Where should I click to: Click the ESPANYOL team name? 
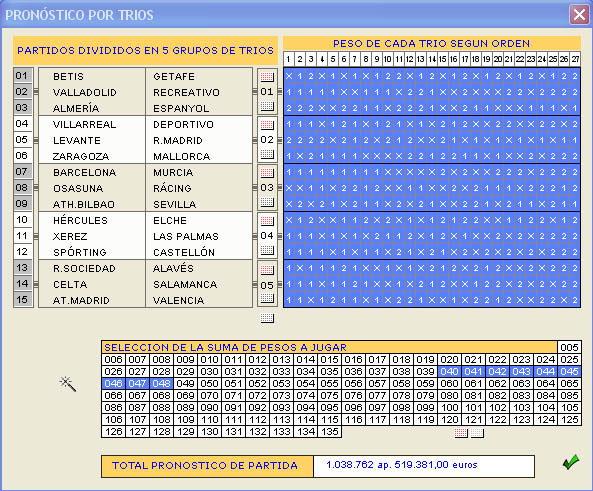pos(181,109)
